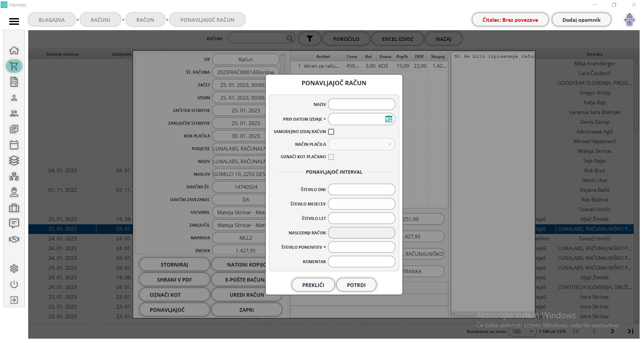Click the EXCEL IZVOZ button

coord(398,39)
